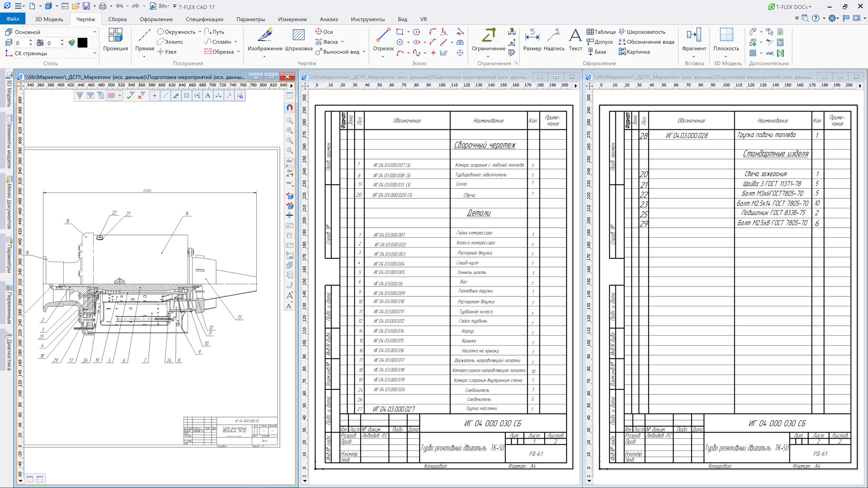The image size is (868, 488).
Task: Add an Обозначение вида view label
Action: [646, 42]
